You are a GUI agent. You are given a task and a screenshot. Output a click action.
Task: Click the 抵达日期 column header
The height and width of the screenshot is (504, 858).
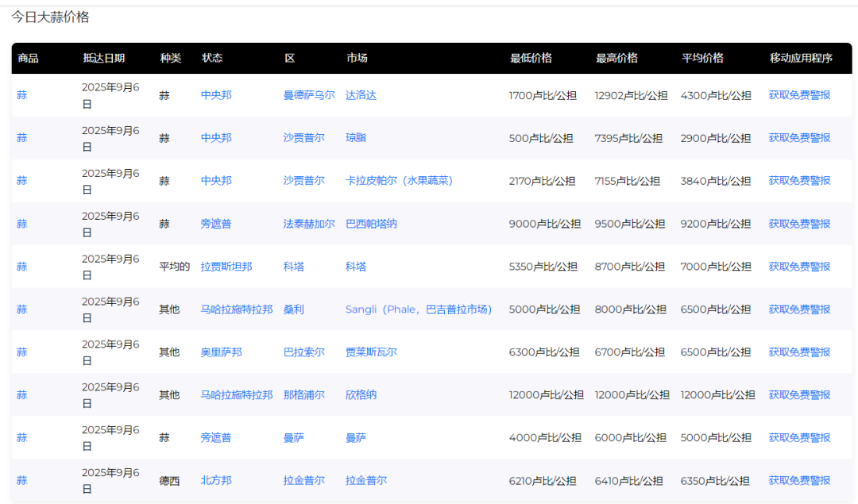coord(103,59)
